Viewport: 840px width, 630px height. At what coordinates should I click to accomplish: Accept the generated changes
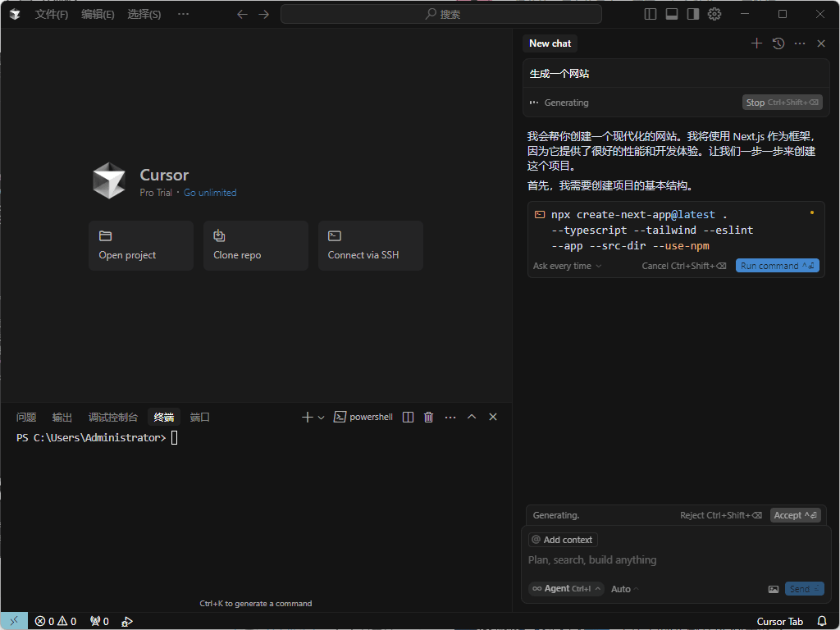click(795, 515)
